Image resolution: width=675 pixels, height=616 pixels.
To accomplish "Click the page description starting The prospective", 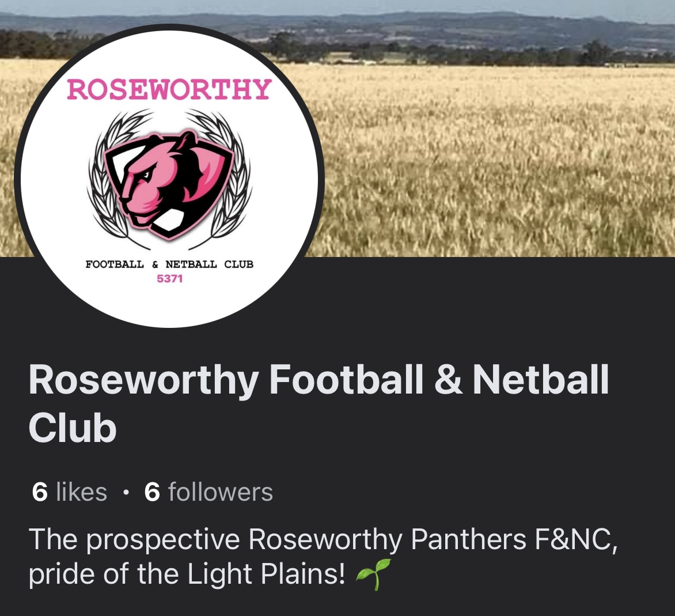I will coord(323,557).
